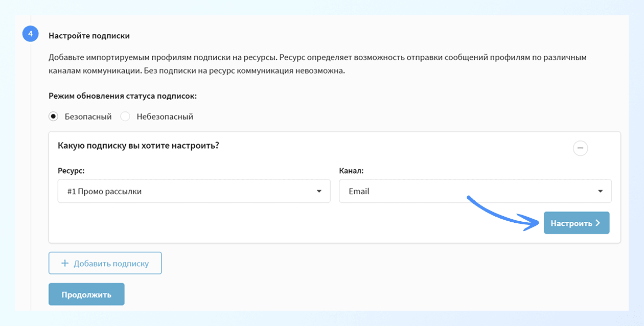Click Продолжить to proceed
644x326 pixels.
point(86,294)
